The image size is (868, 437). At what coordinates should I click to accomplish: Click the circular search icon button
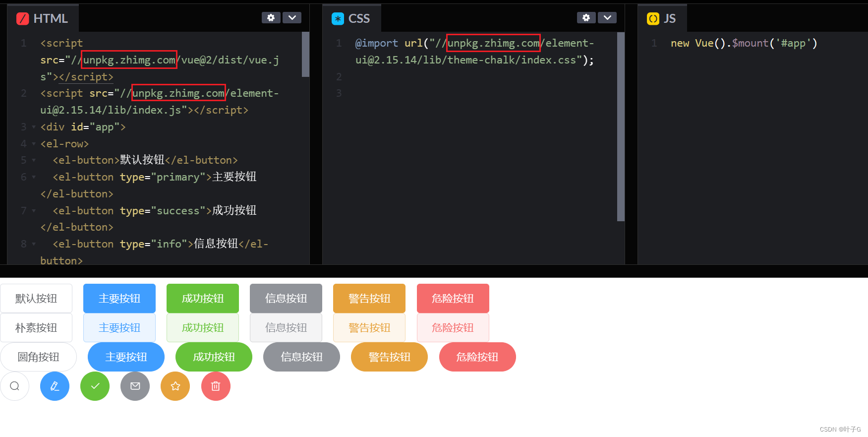[15, 386]
